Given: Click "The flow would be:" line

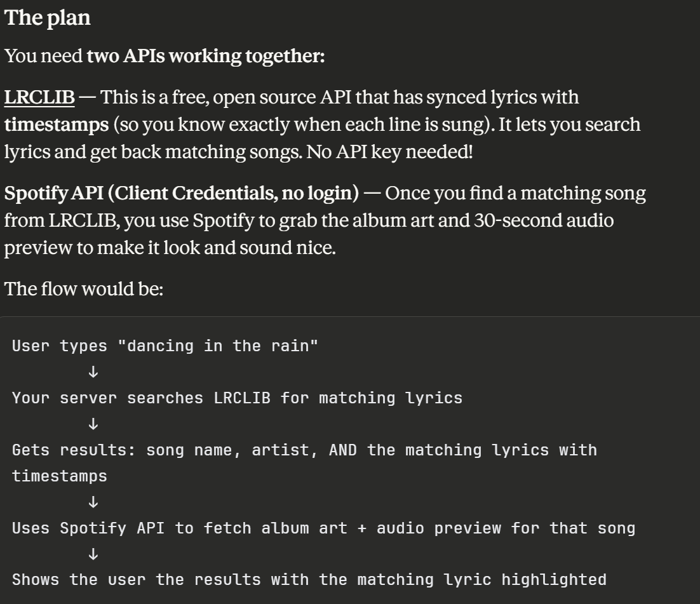Looking at the screenshot, I should pyautogui.click(x=84, y=290).
